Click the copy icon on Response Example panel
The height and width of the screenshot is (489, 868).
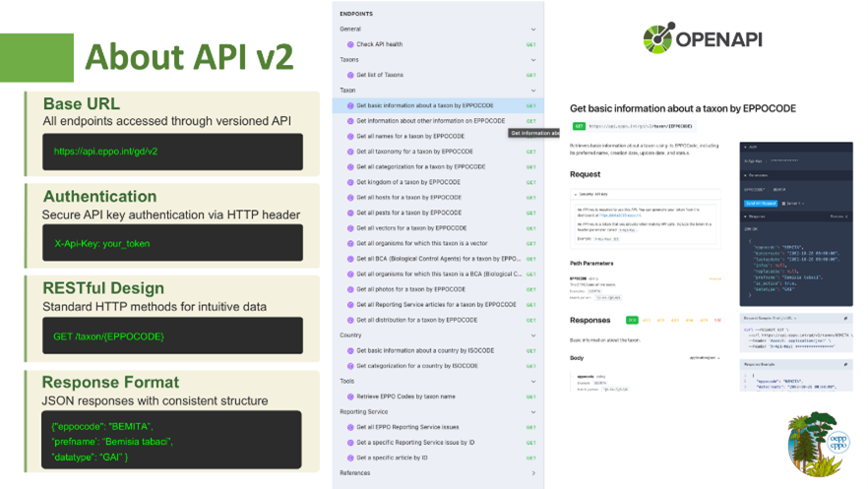pyautogui.click(x=845, y=364)
